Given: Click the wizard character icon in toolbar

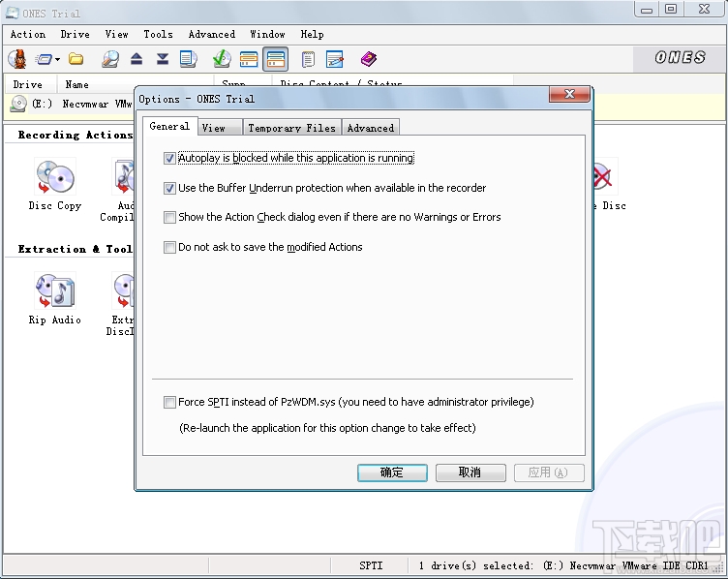Looking at the screenshot, I should [x=17, y=59].
